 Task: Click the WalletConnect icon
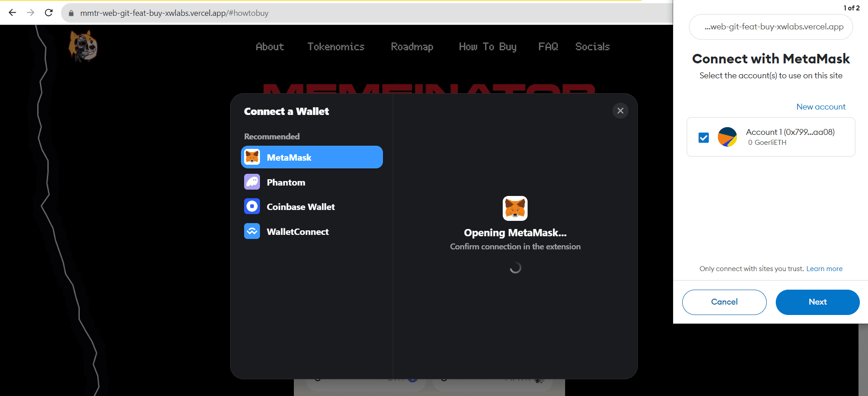tap(252, 231)
